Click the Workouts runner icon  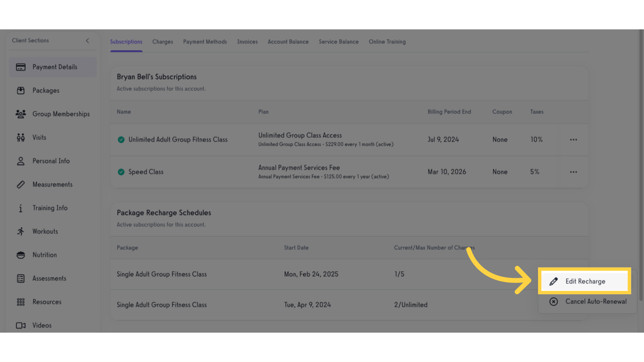pos(21,231)
